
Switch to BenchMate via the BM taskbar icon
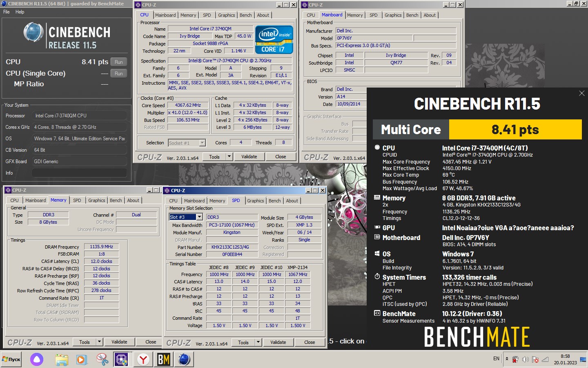163,359
